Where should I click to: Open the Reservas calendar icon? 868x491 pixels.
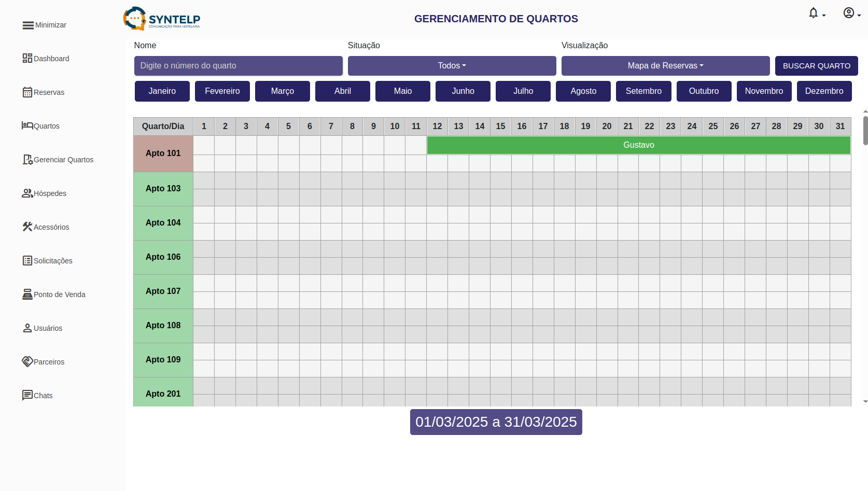[27, 92]
